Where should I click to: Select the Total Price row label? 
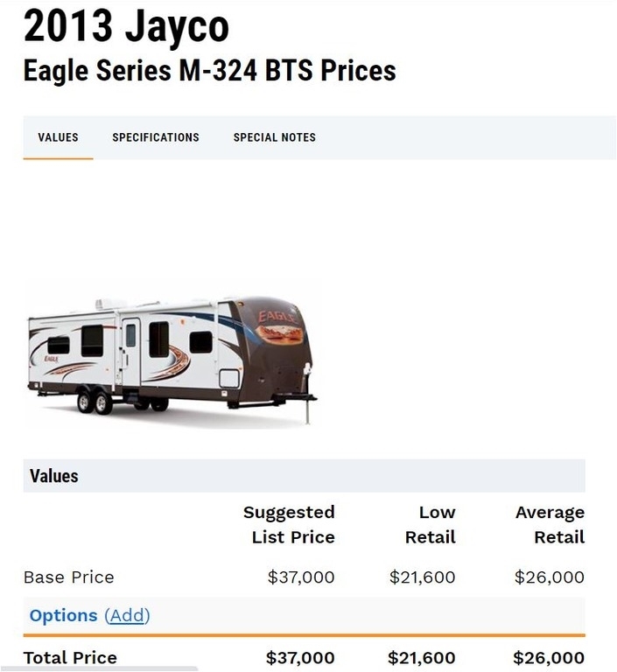click(x=70, y=657)
